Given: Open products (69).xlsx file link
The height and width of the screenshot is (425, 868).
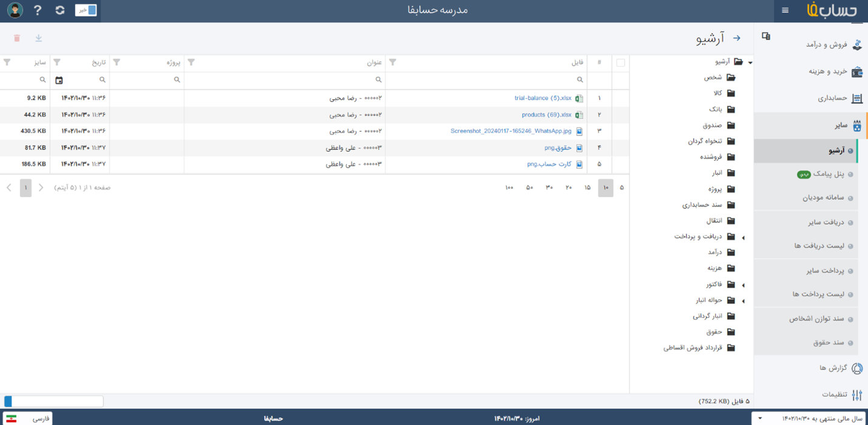Looking at the screenshot, I should [546, 115].
